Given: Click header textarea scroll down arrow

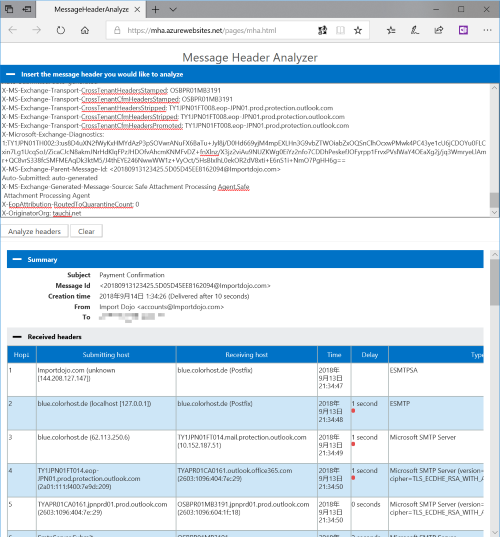Looking at the screenshot, I should (494, 212).
